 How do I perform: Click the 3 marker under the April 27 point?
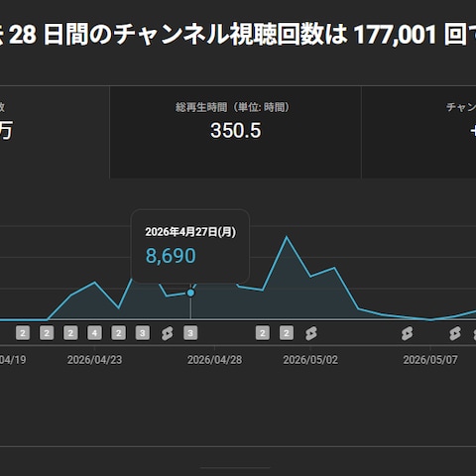190,333
